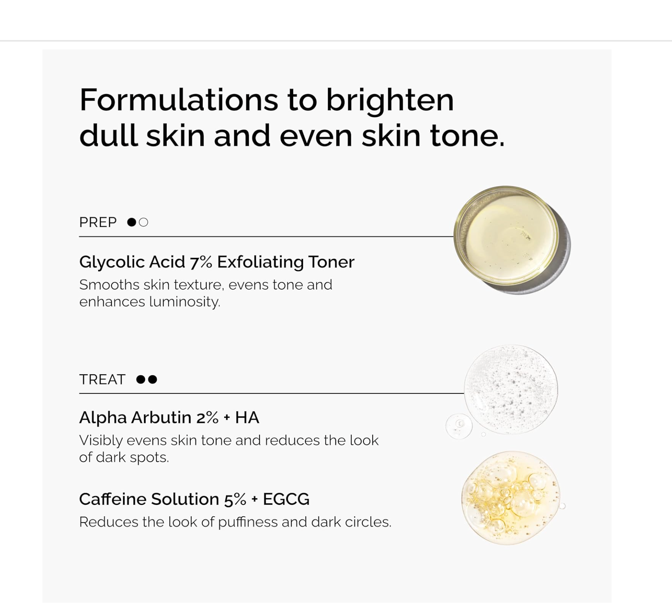The image size is (672, 616).
Task: Select Alpha Arbutin 2% + HA title
Action: [x=169, y=417]
